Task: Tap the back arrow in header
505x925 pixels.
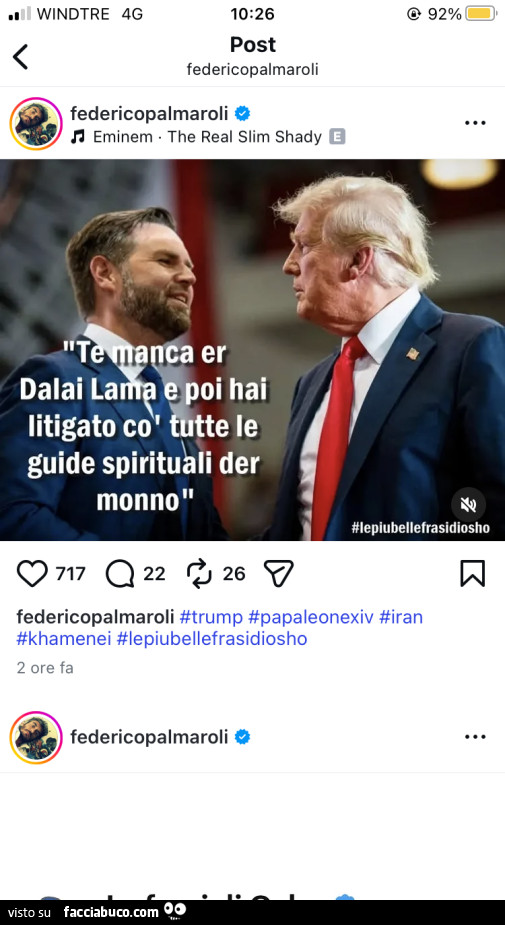Action: [21, 57]
